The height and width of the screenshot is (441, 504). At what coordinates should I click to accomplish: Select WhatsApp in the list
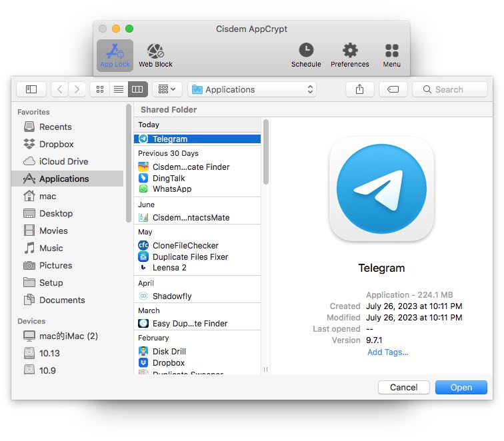pyautogui.click(x=197, y=189)
